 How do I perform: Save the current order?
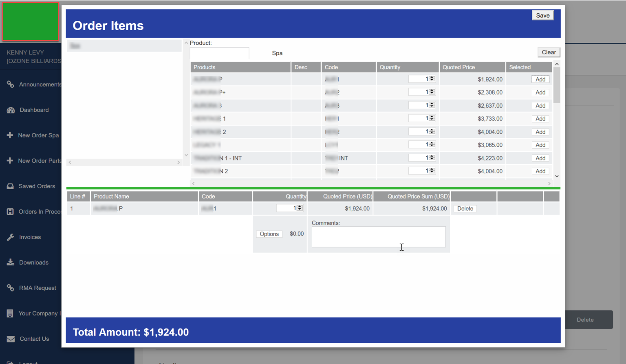coord(542,15)
